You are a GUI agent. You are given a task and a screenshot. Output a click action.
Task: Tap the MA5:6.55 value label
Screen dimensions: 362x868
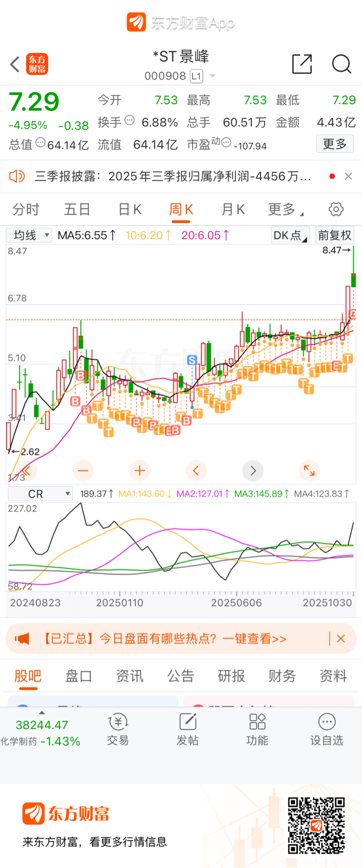[87, 235]
